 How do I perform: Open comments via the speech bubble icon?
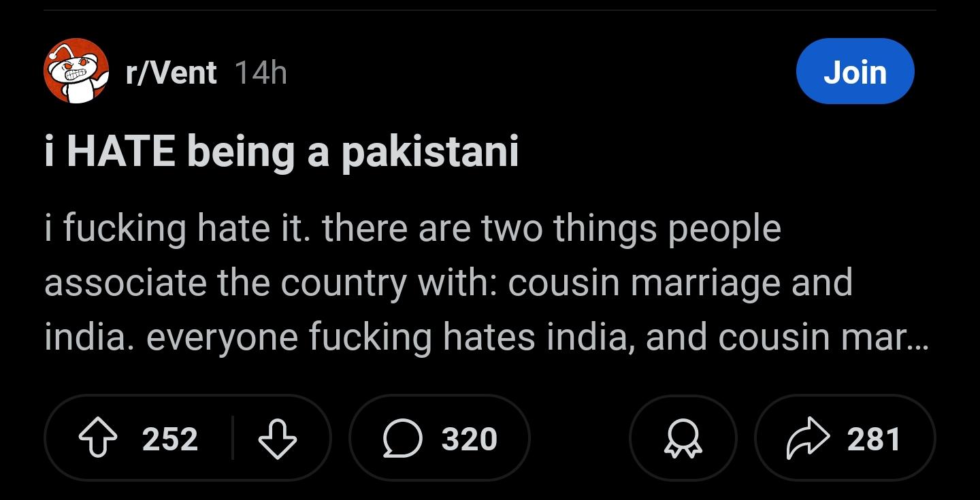[x=404, y=438]
